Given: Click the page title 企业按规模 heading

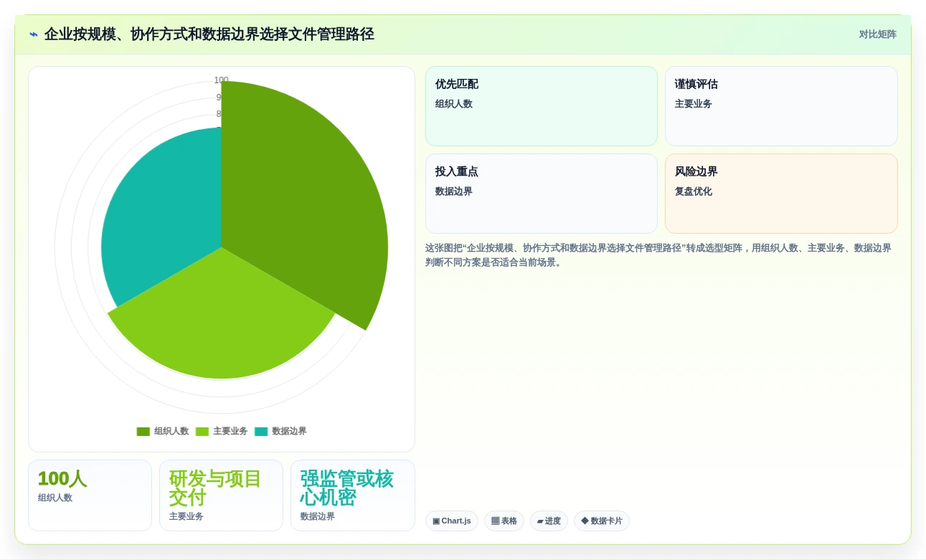Looking at the screenshot, I should (209, 34).
